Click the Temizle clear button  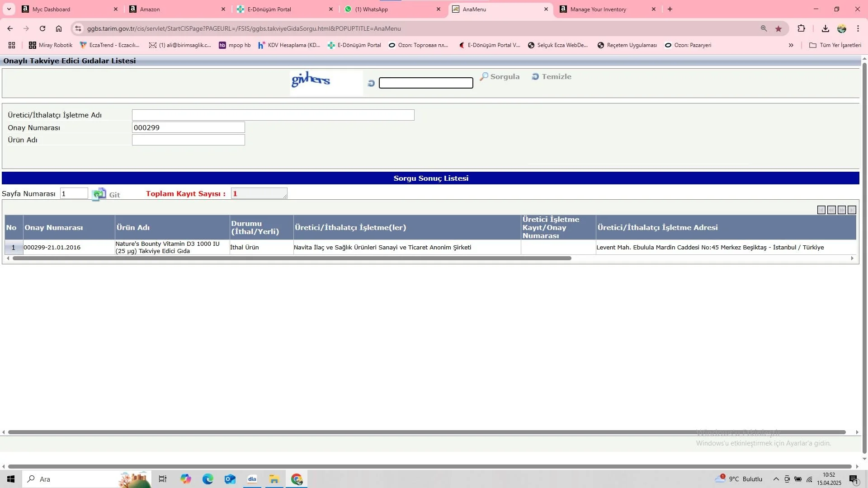[552, 77]
